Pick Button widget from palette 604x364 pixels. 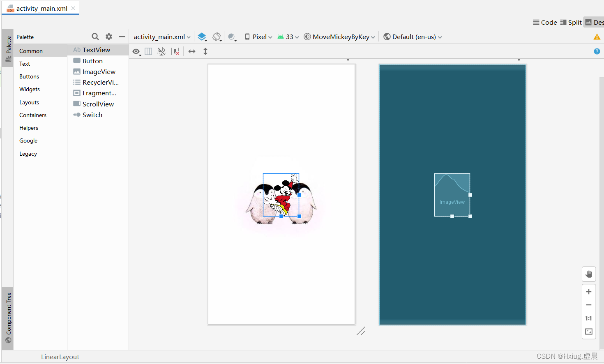98,61
